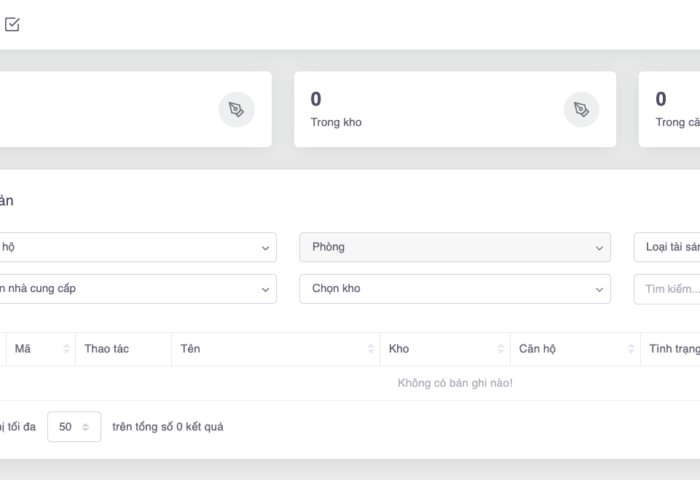Click the pen icon in the leftmost card
The image size is (700, 480).
tap(236, 110)
